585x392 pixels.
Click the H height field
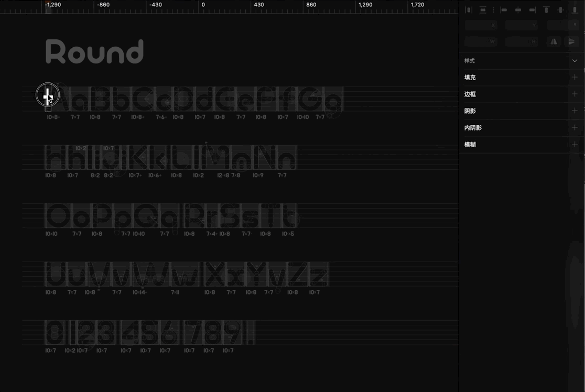[522, 41]
